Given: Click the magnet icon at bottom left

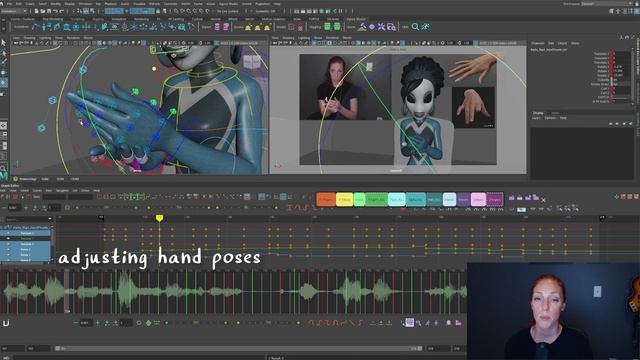Looking at the screenshot, I should coord(6,323).
